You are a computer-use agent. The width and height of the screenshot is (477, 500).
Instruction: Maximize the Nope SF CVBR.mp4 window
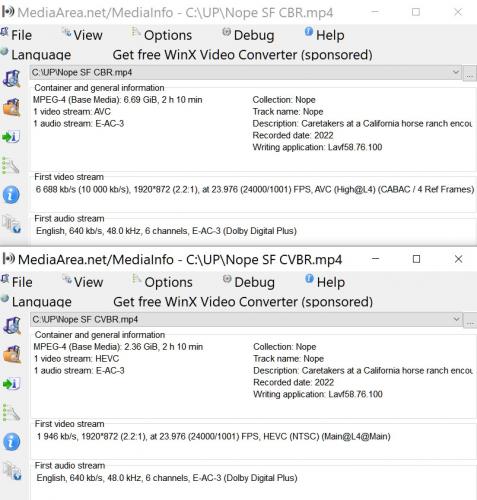click(x=416, y=259)
